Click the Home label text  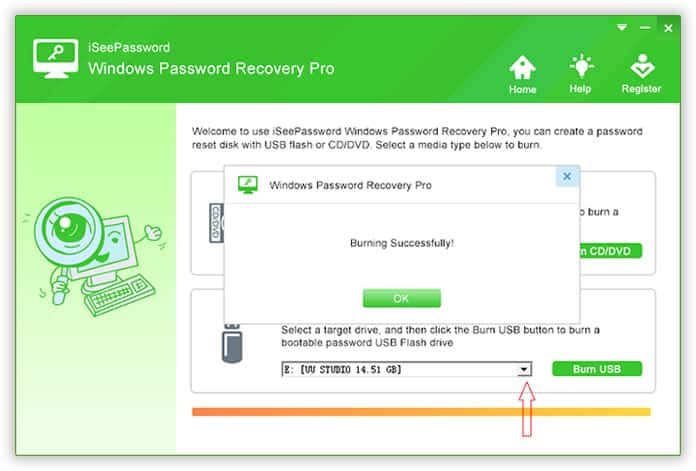pos(522,89)
